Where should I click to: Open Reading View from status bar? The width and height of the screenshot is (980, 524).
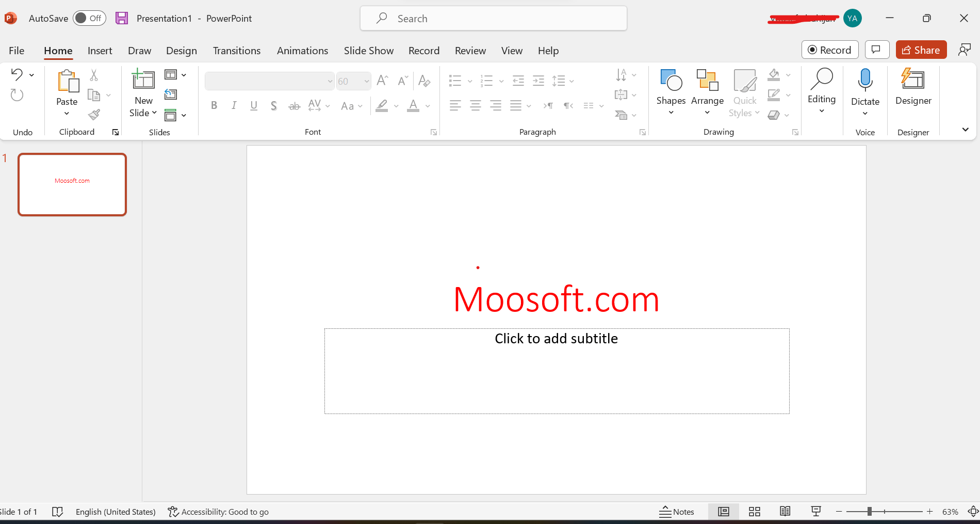(x=785, y=512)
